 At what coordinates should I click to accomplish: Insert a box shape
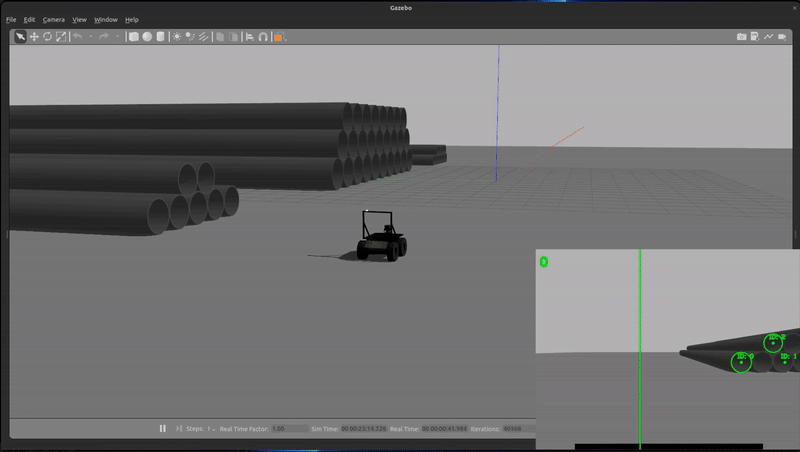pyautogui.click(x=134, y=37)
